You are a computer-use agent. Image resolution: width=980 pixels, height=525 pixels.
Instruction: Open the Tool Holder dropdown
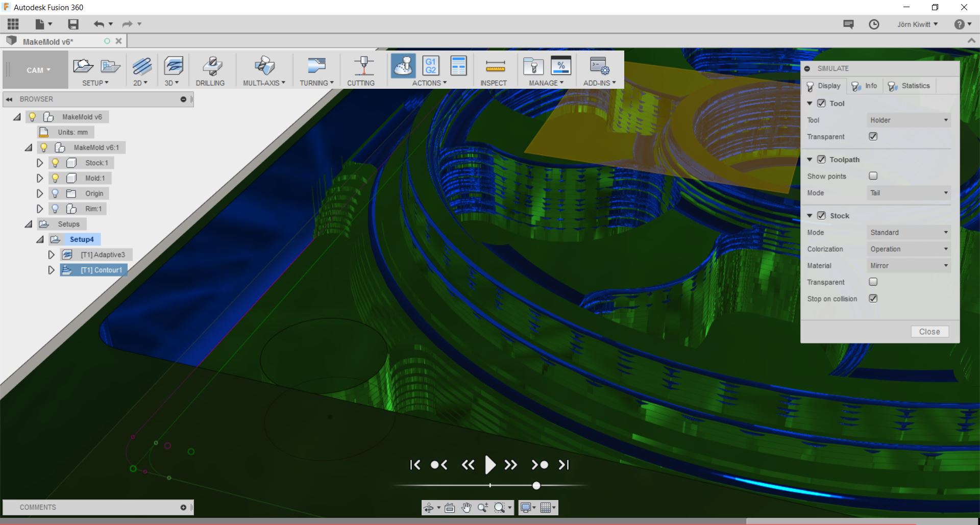909,120
